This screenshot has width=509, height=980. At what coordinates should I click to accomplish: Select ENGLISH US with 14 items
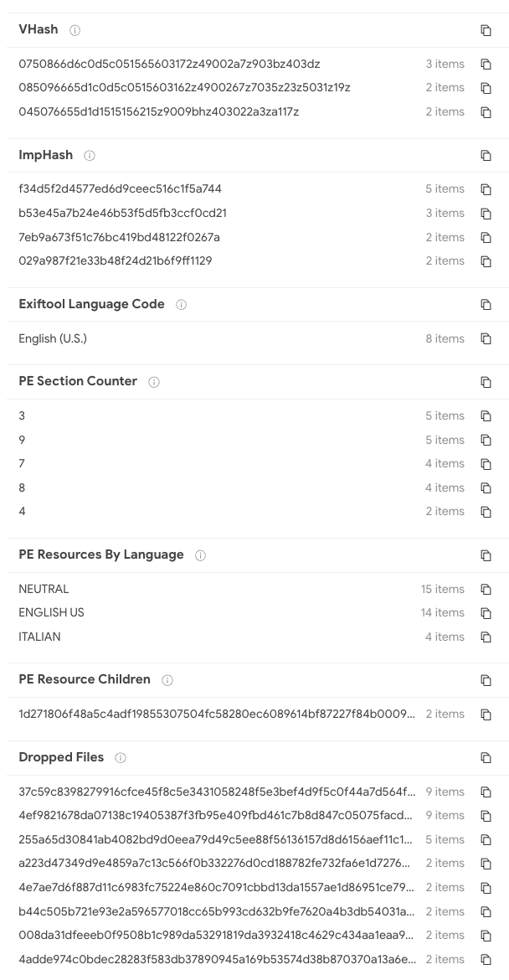pos(51,613)
